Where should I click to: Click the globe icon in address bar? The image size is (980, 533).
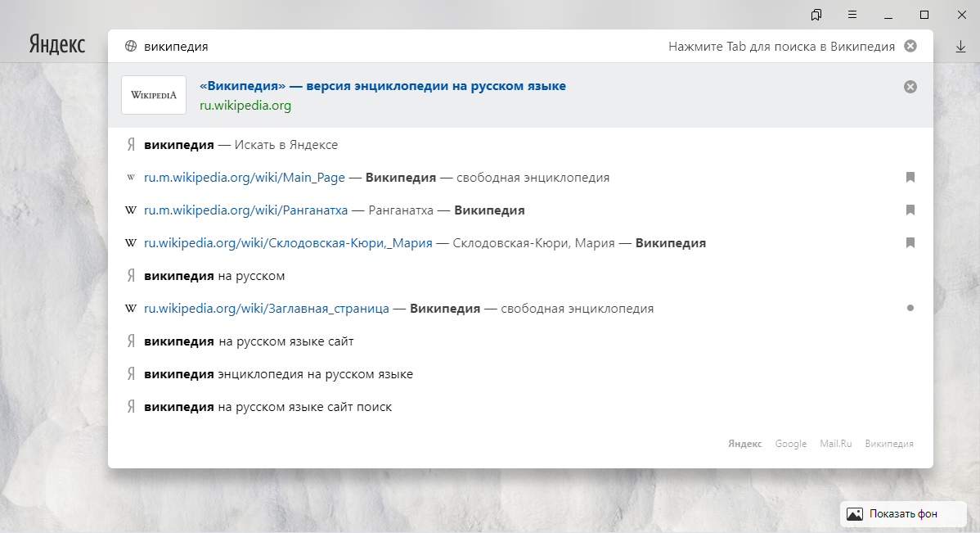click(x=131, y=47)
